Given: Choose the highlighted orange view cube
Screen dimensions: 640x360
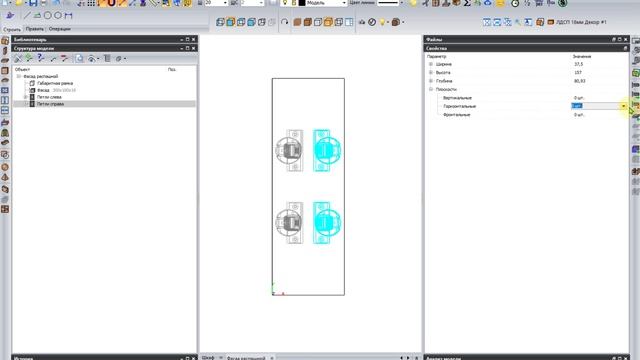Looking at the screenshot, I should coord(328,22).
